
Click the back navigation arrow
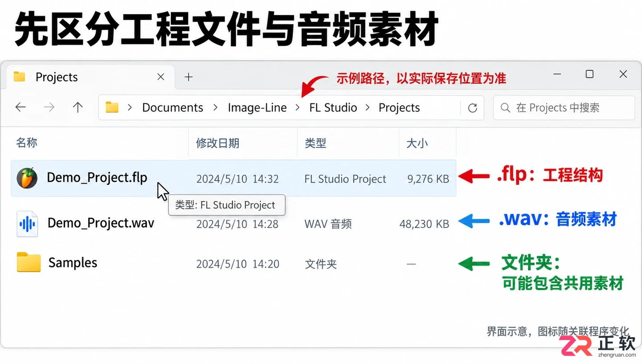tap(21, 107)
